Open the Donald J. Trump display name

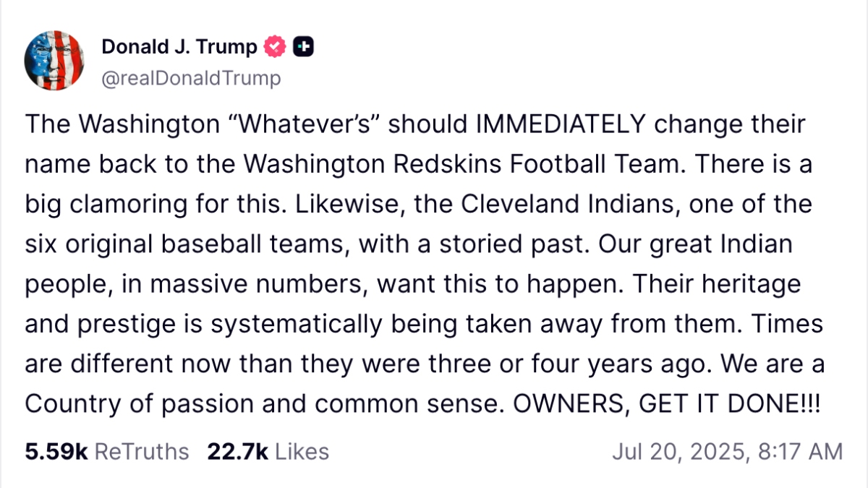[x=179, y=48]
